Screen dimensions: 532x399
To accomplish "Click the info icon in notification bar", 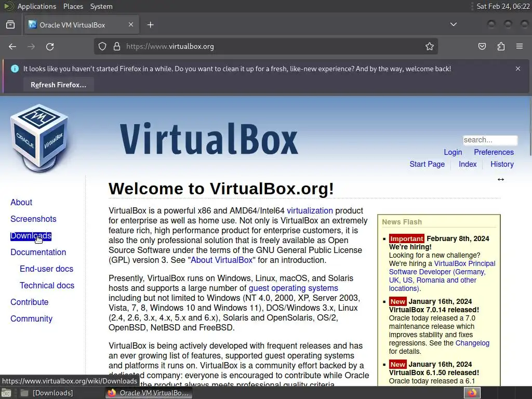I will click(15, 69).
